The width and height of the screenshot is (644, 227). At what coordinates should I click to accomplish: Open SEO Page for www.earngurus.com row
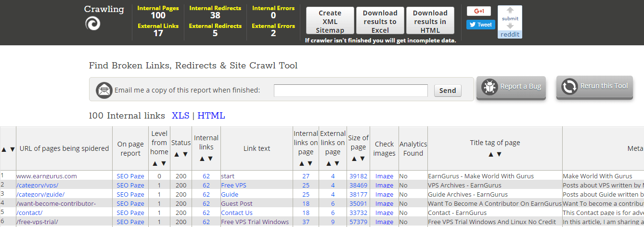coord(130,176)
